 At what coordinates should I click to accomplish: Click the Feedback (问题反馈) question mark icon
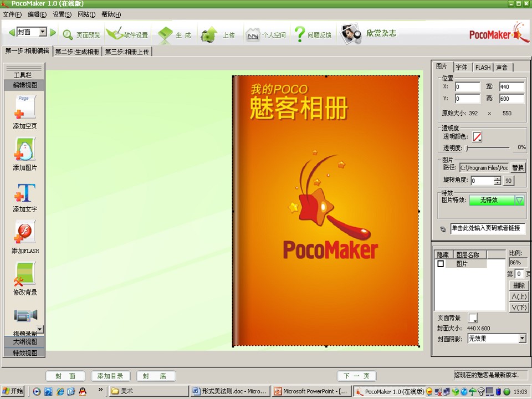coord(300,34)
